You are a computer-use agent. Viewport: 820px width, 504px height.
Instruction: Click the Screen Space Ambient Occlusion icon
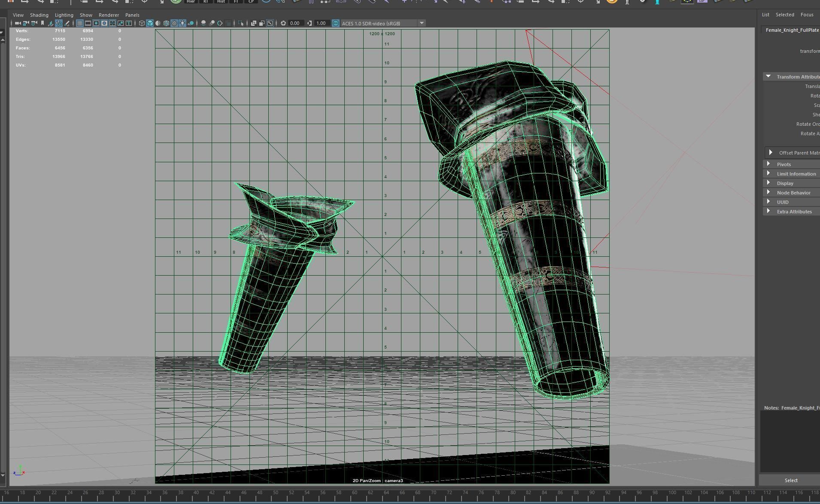pos(203,23)
